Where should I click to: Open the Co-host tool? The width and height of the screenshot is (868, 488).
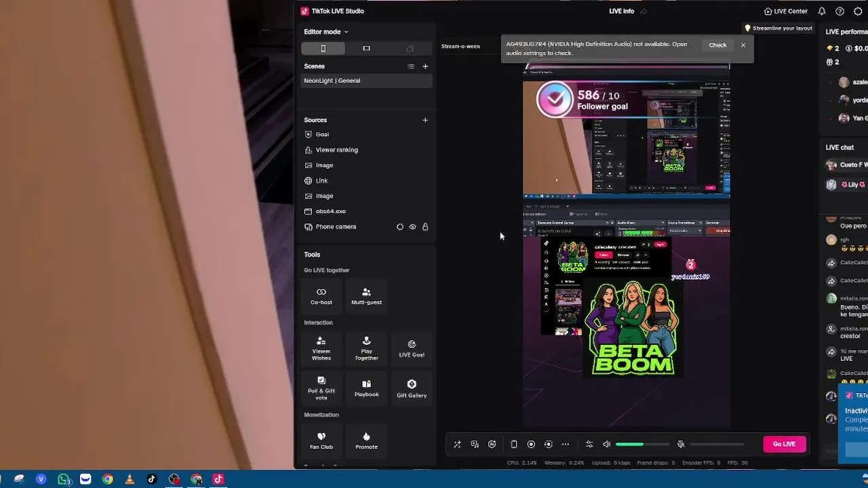pos(321,296)
